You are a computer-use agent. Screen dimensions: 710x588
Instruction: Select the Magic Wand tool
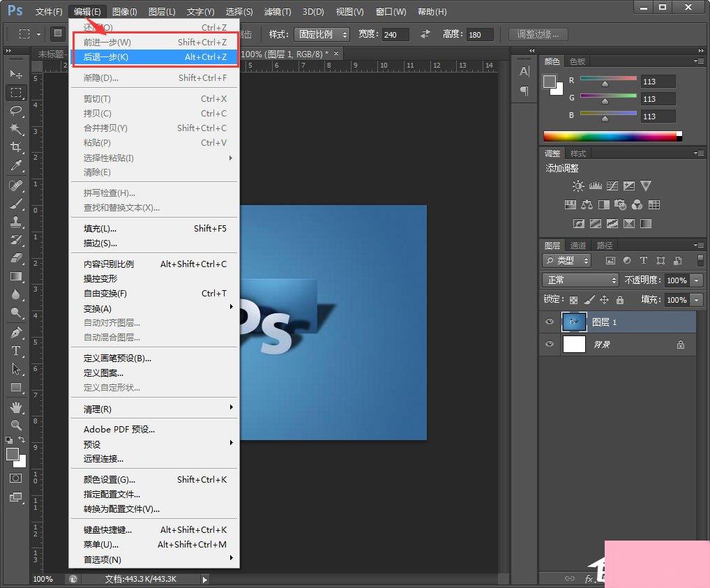tap(16, 128)
